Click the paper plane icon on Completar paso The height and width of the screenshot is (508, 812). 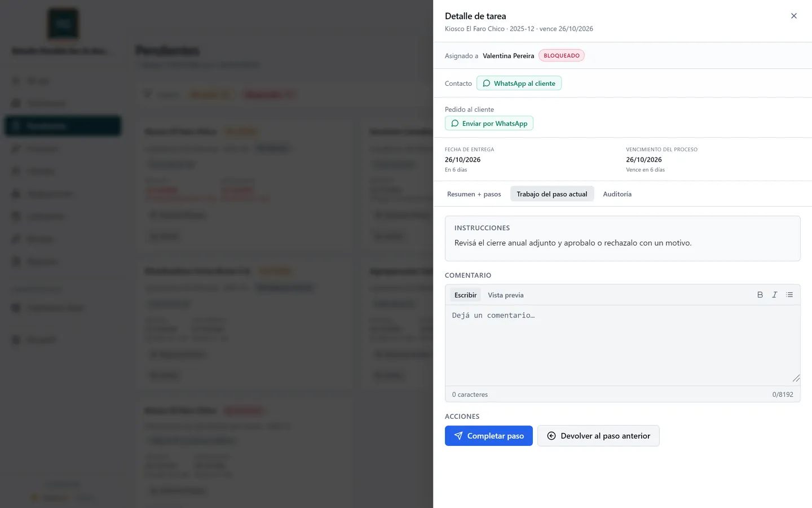[458, 436]
